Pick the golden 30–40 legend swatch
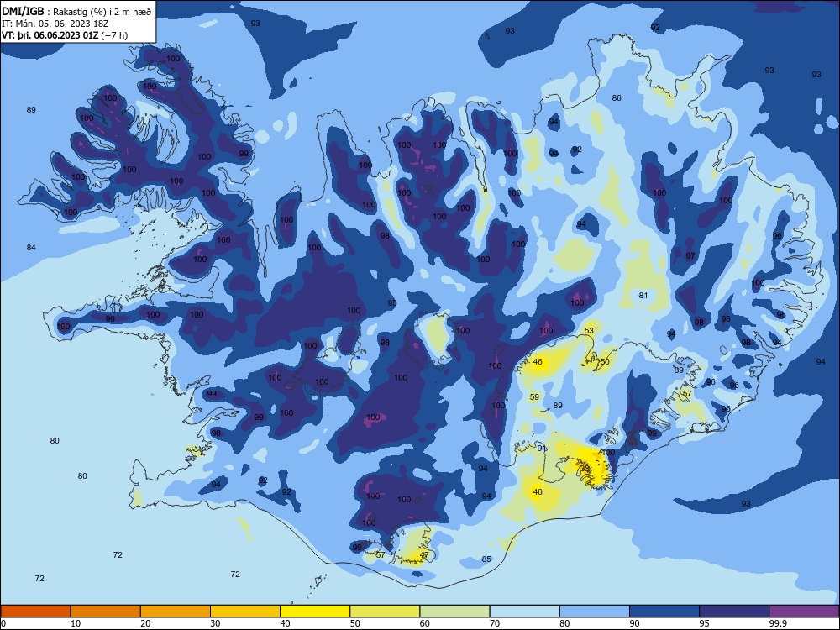This screenshot has width=840, height=630. click(245, 612)
